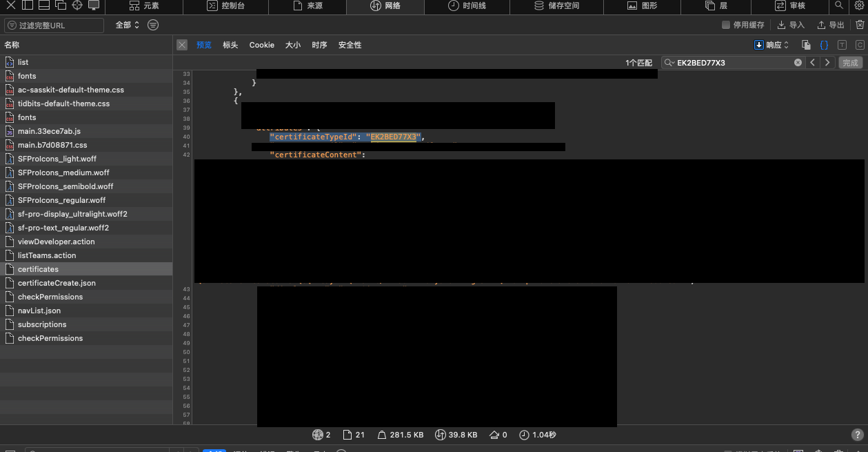
Task: Close the Web Inspector with the X icon
Action: [10, 6]
